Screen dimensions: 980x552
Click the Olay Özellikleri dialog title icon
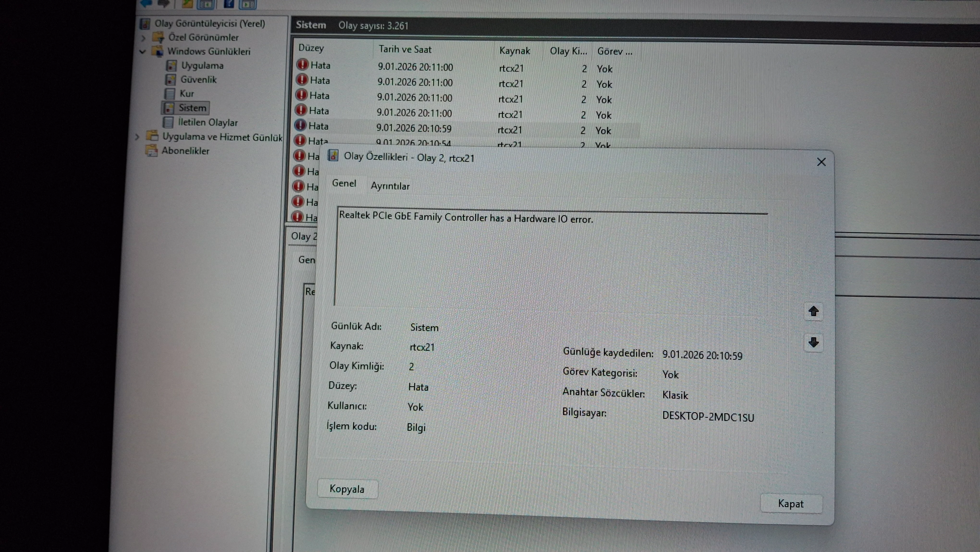[x=333, y=156]
